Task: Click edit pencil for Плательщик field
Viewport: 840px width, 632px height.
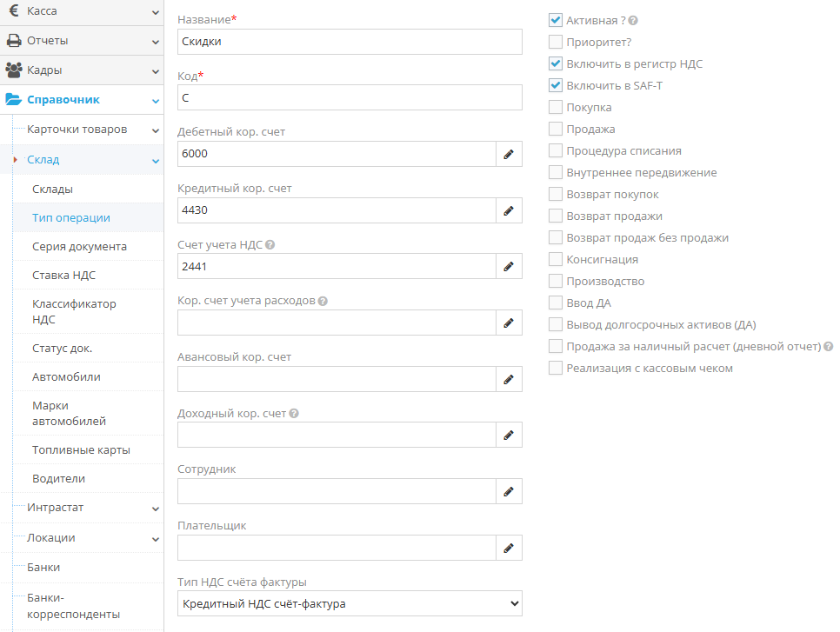Action: pos(509,548)
